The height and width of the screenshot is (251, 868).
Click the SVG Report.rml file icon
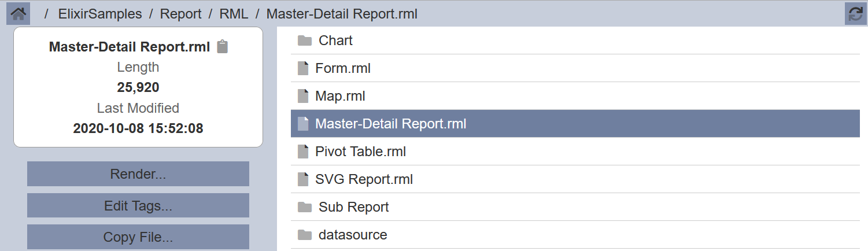point(303,179)
